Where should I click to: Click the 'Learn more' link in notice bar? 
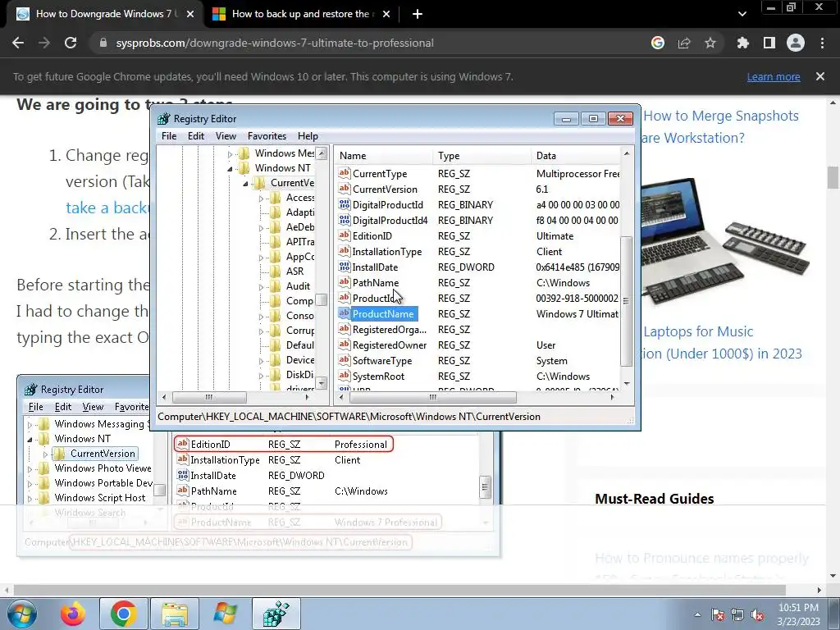pos(774,77)
